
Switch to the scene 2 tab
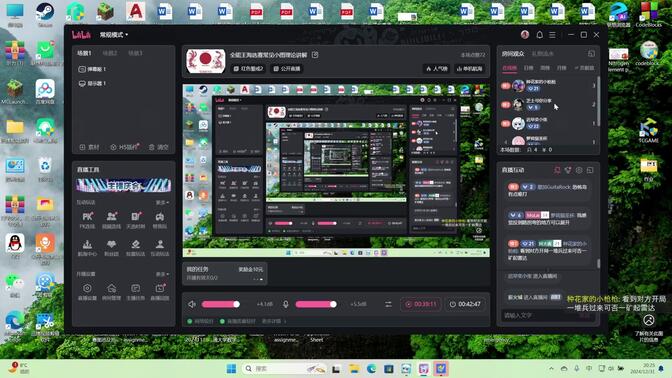tap(110, 53)
